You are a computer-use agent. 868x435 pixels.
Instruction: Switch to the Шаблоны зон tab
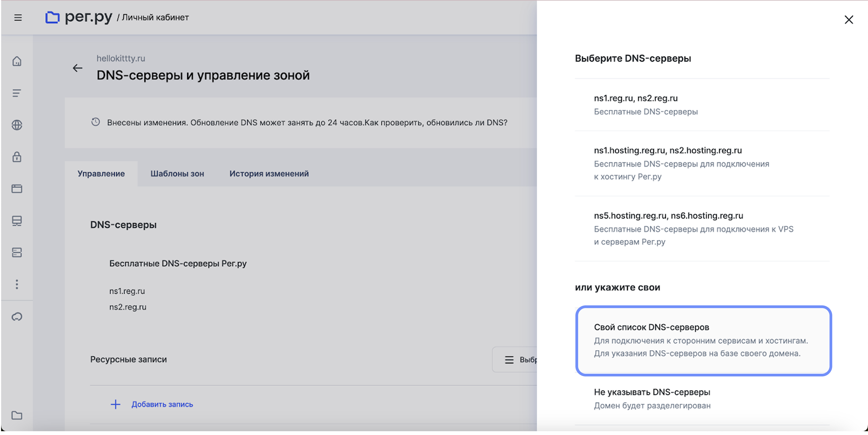click(x=177, y=174)
